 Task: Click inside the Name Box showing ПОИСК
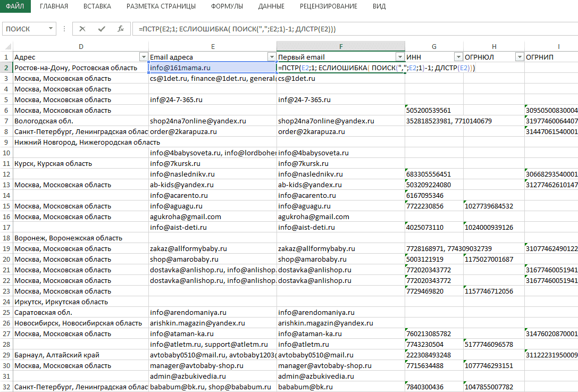point(25,29)
